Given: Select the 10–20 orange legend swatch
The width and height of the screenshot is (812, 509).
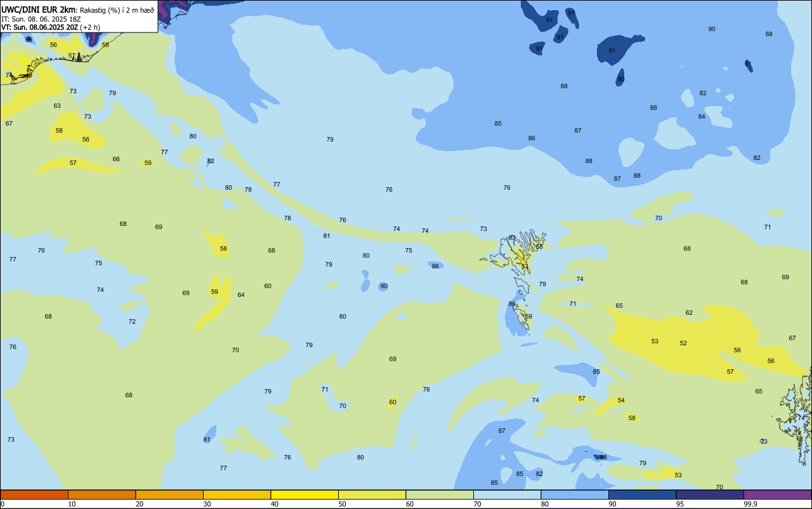Looking at the screenshot, I should tap(101, 494).
